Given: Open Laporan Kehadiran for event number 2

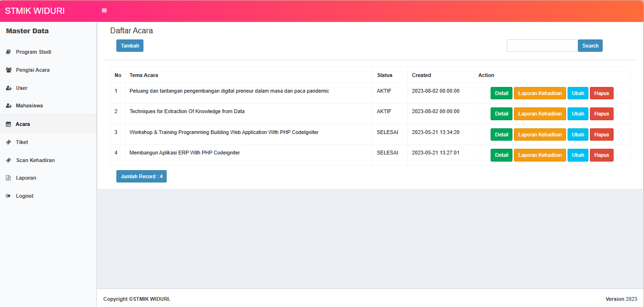Looking at the screenshot, I should pos(540,114).
